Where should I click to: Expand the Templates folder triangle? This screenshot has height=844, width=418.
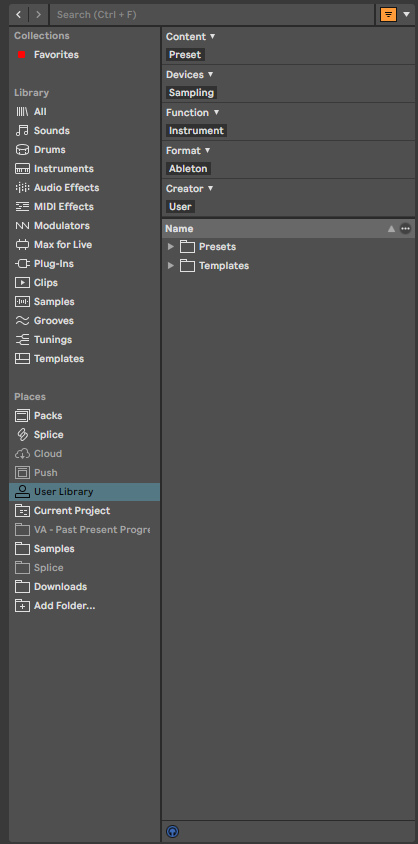171,265
